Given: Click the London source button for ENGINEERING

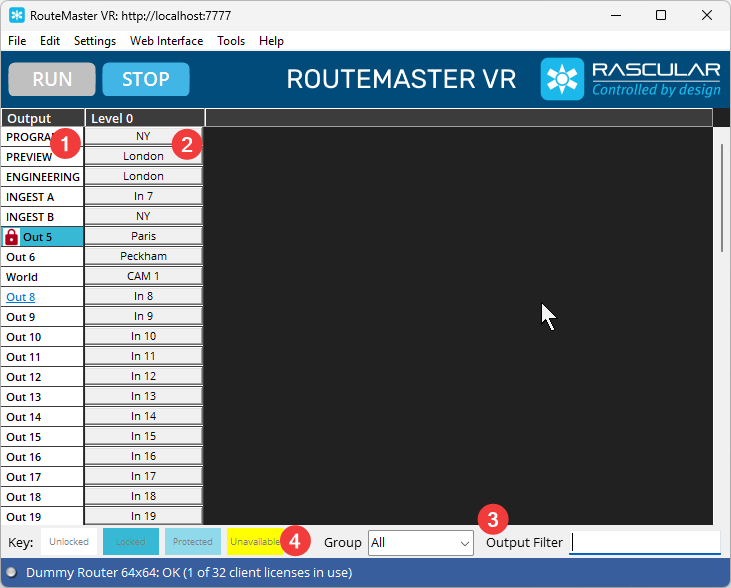Looking at the screenshot, I should coord(143,176).
